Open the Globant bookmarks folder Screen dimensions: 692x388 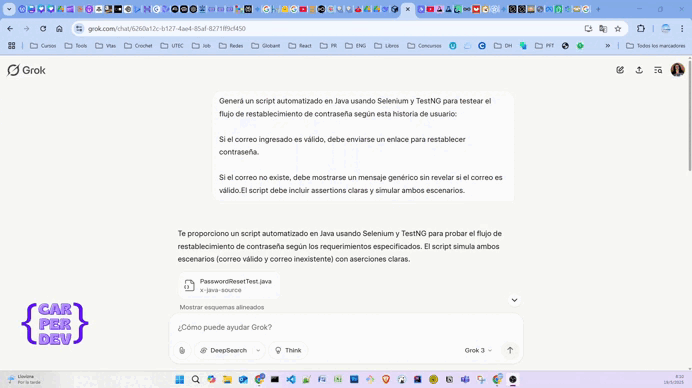point(266,45)
